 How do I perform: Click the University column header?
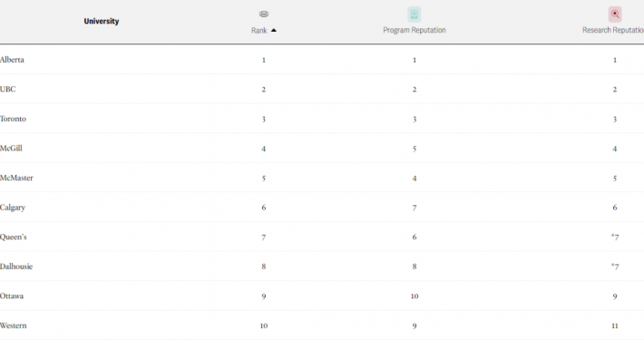pos(102,21)
